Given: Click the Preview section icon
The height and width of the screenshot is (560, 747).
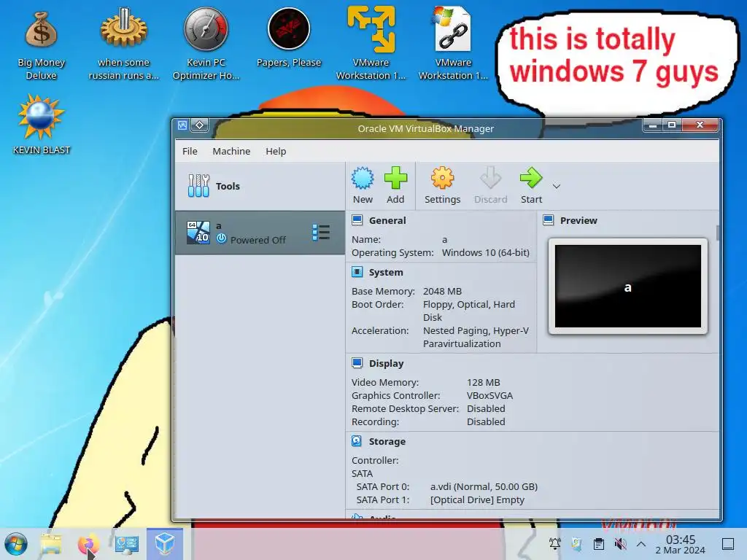Looking at the screenshot, I should pos(549,220).
